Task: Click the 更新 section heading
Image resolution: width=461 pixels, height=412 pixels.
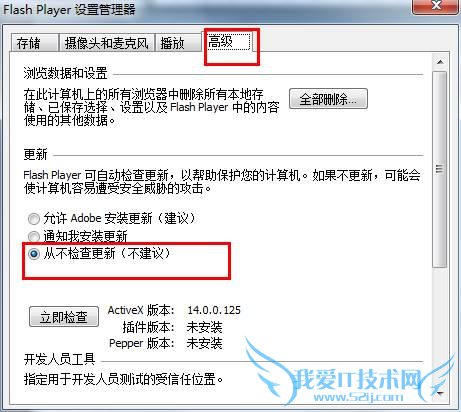Action: [36, 154]
